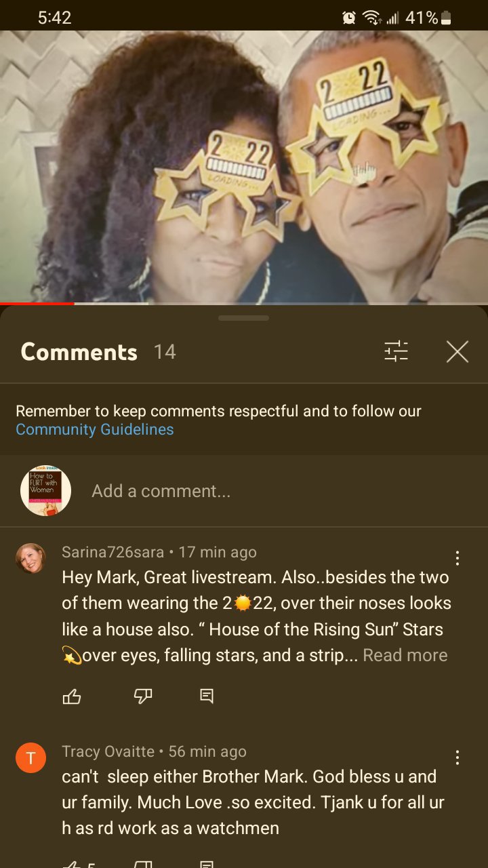
Task: Tap your own profile picture beside comment box
Action: (45, 490)
